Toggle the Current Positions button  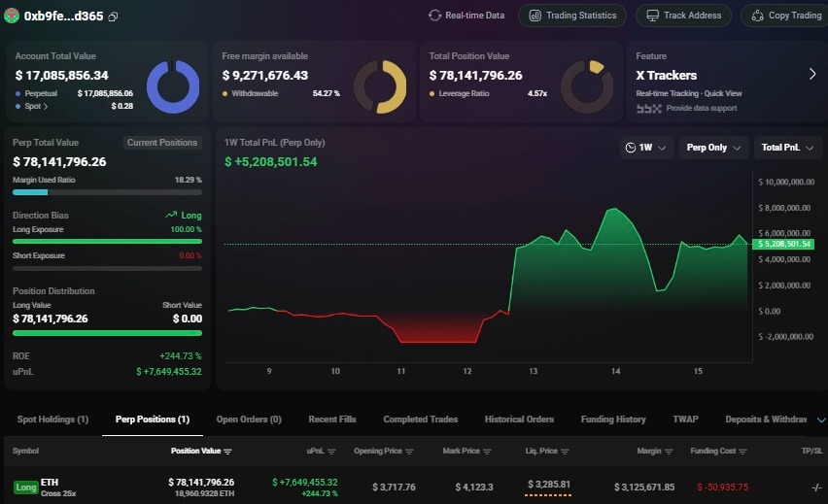pos(163,143)
